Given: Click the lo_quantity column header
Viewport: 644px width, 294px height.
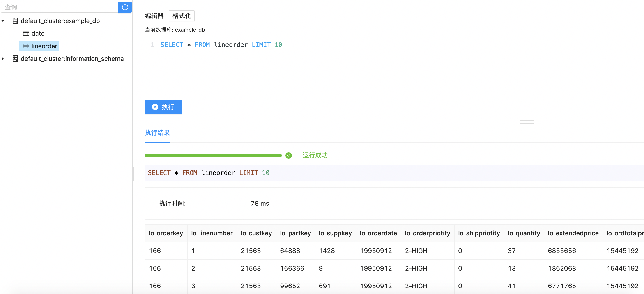Looking at the screenshot, I should coord(524,233).
